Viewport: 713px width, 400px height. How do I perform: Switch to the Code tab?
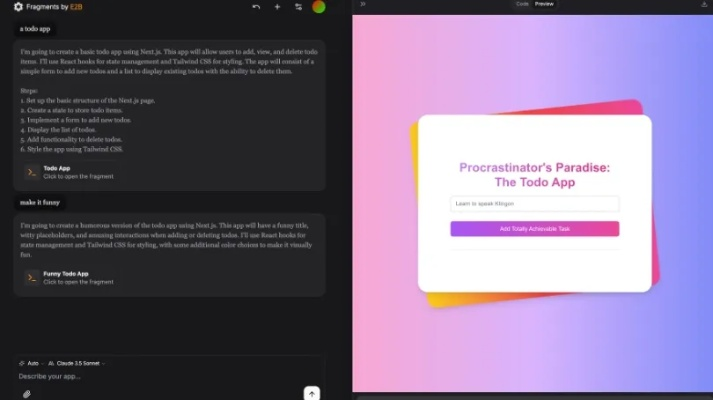[522, 4]
